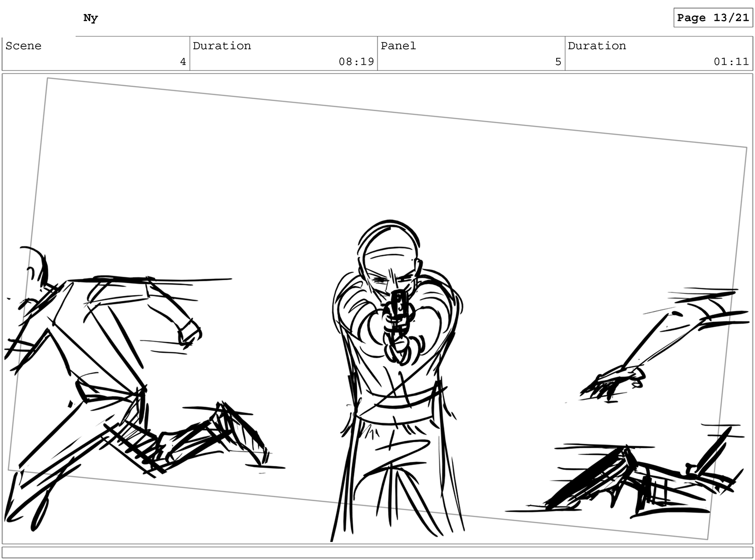This screenshot has height=560, width=755.
Task: Click the empty notes field below the panel
Action: click(x=377, y=552)
